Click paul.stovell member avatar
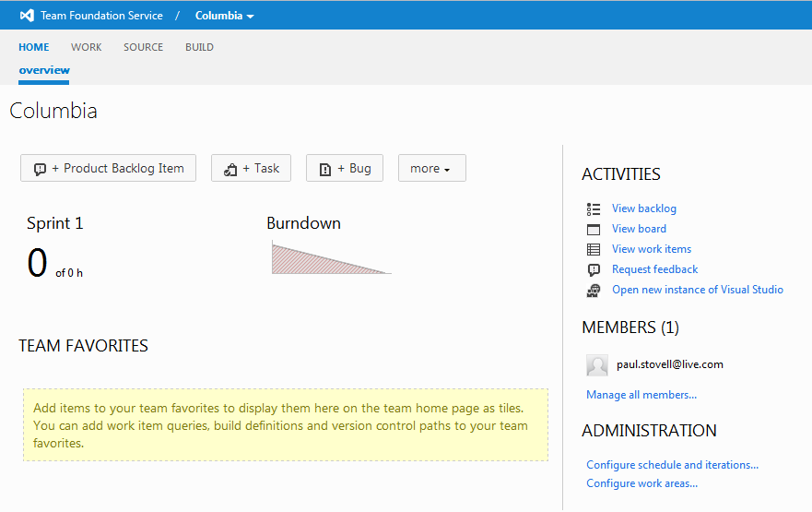Screen dimensions: 812x512 (x=597, y=364)
